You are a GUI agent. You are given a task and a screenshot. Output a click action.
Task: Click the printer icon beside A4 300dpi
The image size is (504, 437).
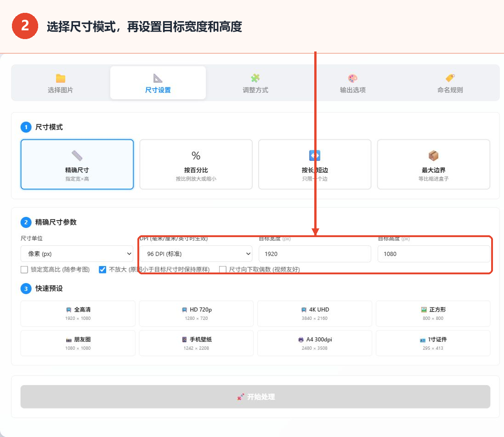point(301,340)
